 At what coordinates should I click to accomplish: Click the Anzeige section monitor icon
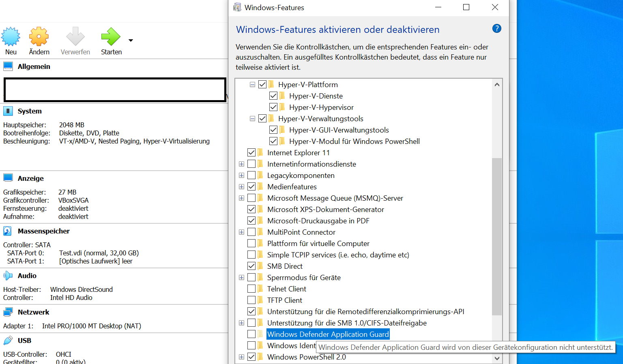tap(8, 178)
